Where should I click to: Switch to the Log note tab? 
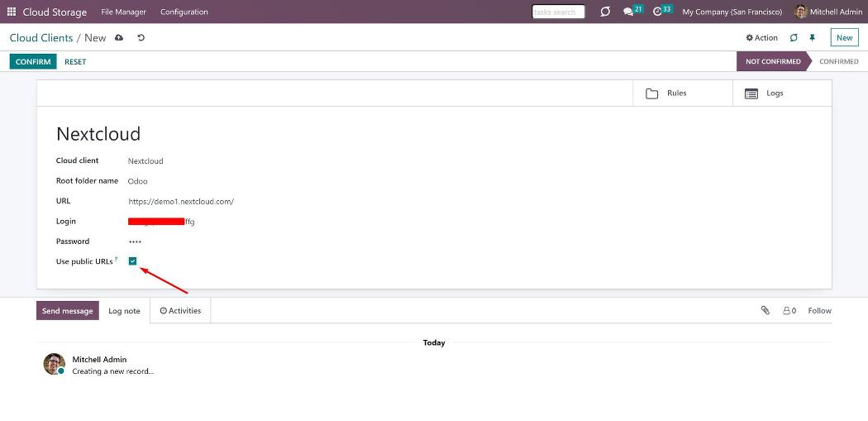coord(124,311)
